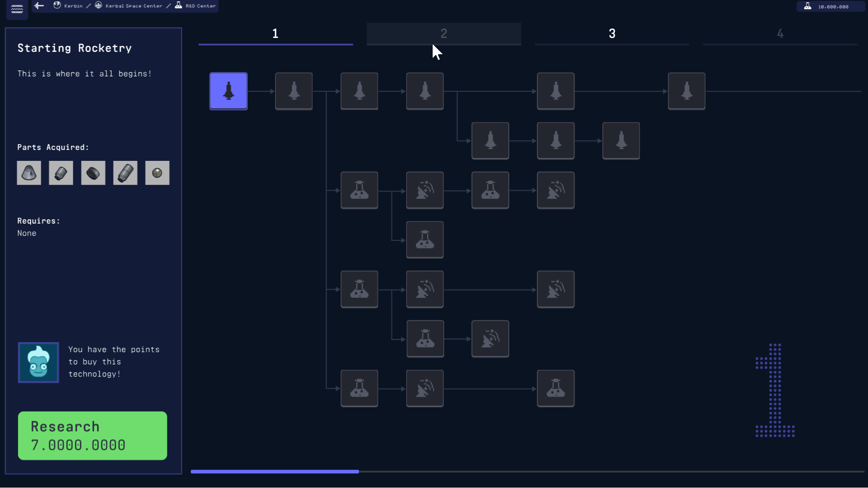Select rocket node right after Starting Rocketry

[294, 91]
